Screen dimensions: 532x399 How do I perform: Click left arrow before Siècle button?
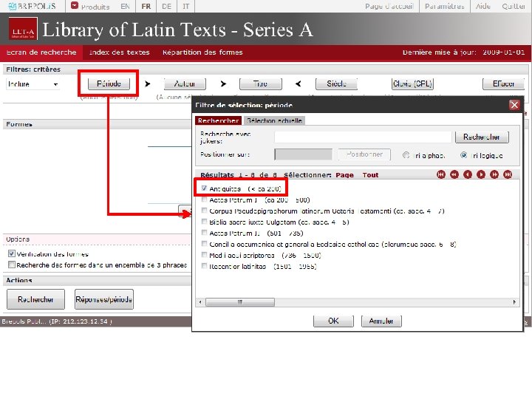pos(298,83)
